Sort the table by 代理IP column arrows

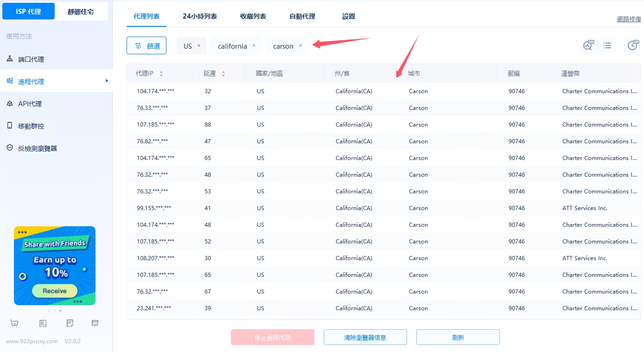pos(161,74)
